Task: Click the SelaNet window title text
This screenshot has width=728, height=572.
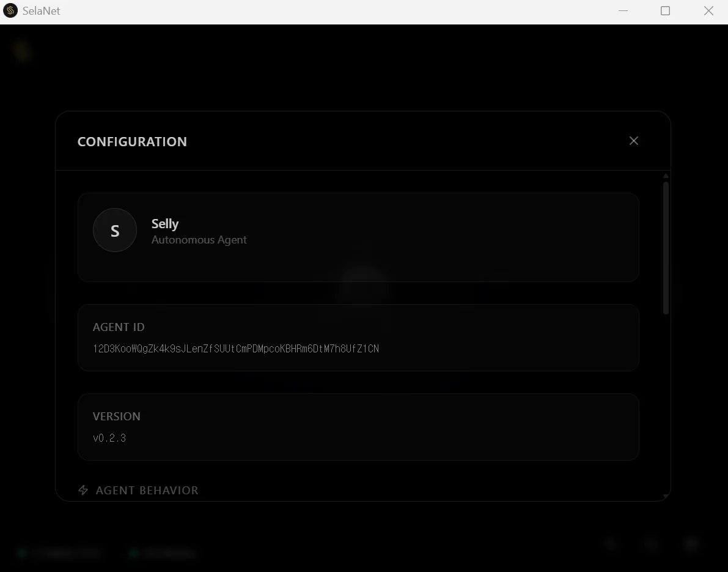Action: [42, 11]
